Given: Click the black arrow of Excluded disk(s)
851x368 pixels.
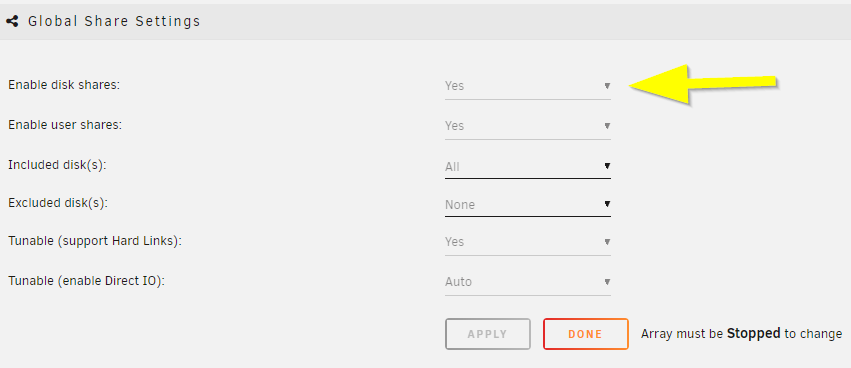Looking at the screenshot, I should 607,204.
